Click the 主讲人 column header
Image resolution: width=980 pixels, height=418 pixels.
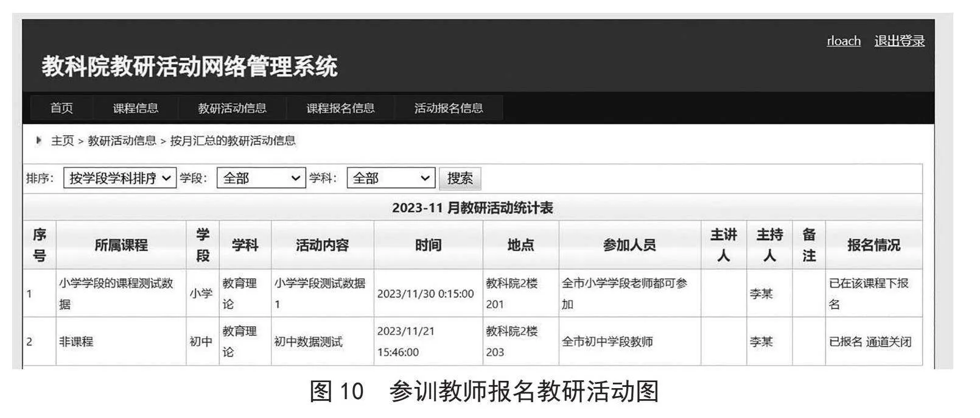724,245
